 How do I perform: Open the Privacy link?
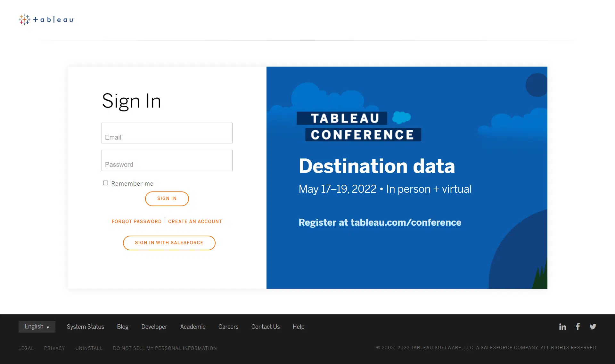point(54,348)
